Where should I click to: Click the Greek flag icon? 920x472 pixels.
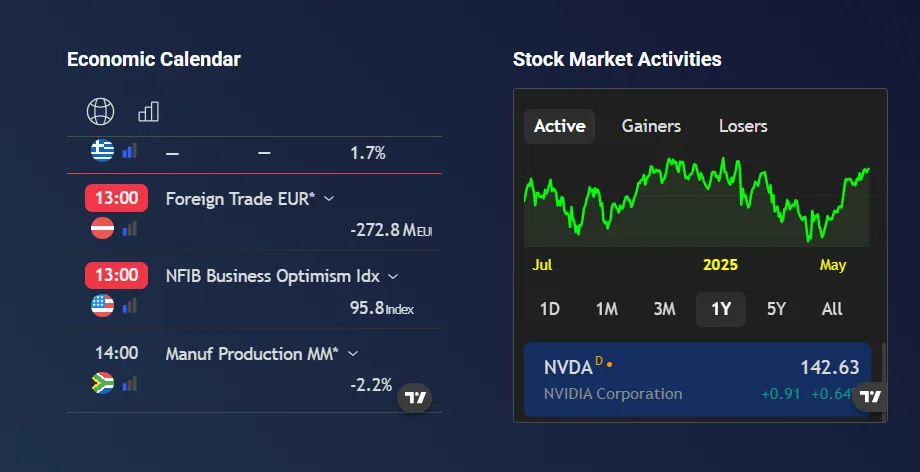click(x=102, y=151)
